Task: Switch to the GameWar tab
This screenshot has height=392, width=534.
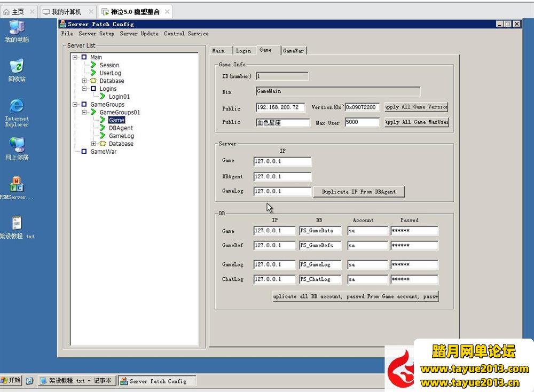Action: [293, 51]
